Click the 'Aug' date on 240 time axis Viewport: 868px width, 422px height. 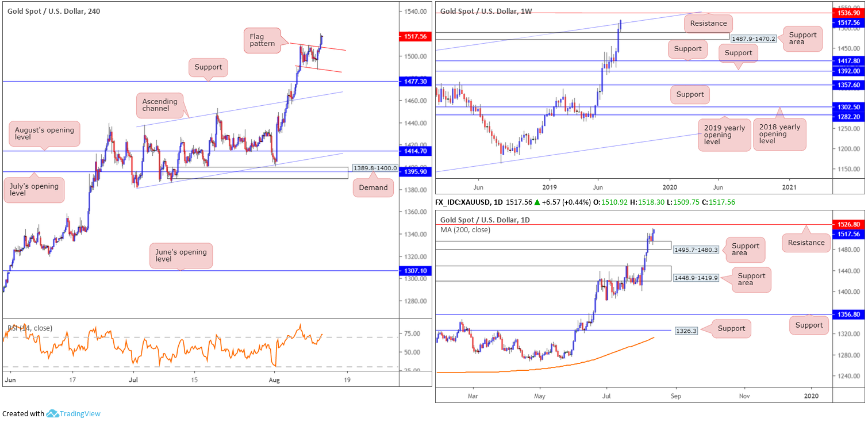click(x=274, y=380)
